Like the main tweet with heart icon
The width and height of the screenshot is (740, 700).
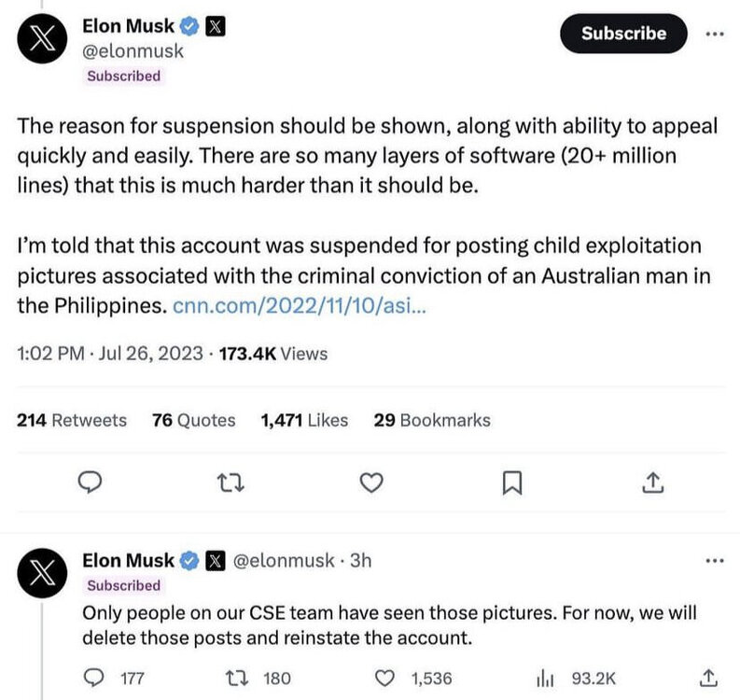[x=371, y=483]
